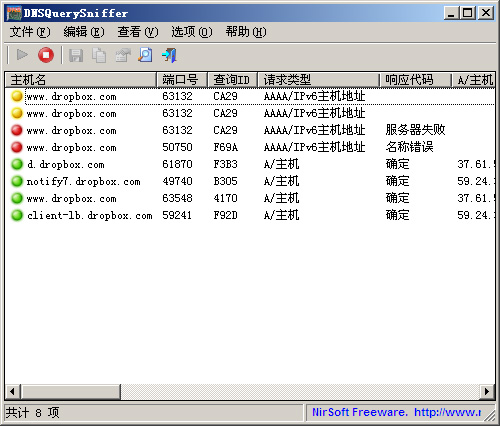Click the Save floppy disk toolbar icon
Viewport: 500px width, 426px height.
(x=76, y=55)
